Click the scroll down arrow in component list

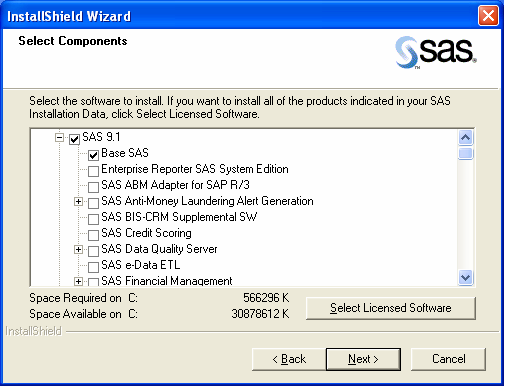465,277
